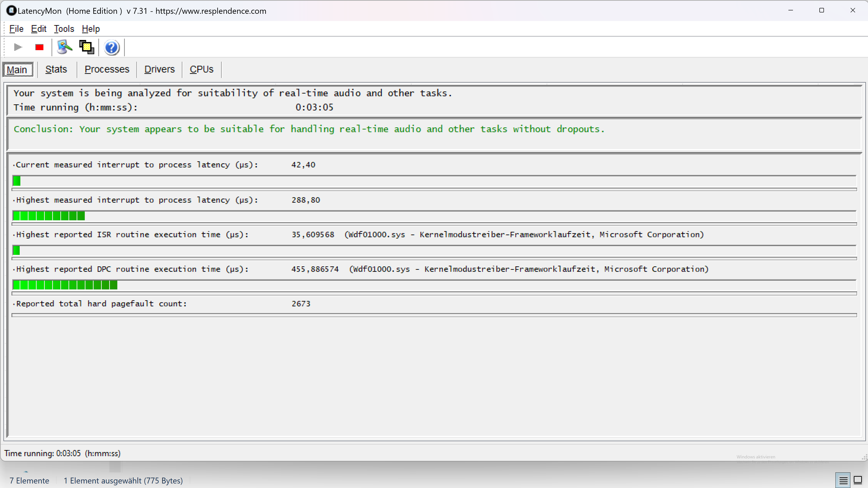This screenshot has width=868, height=488.
Task: Click the highest interrupt latency progress bar
Action: (434, 216)
